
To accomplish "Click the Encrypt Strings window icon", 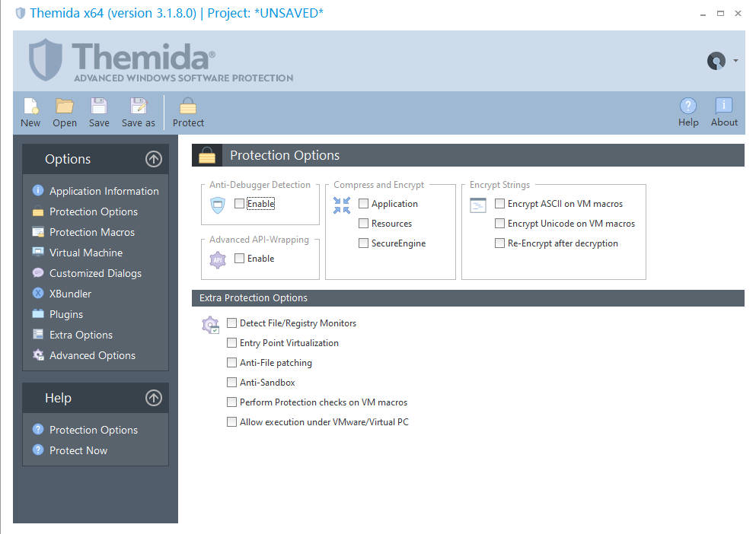I will coord(478,205).
